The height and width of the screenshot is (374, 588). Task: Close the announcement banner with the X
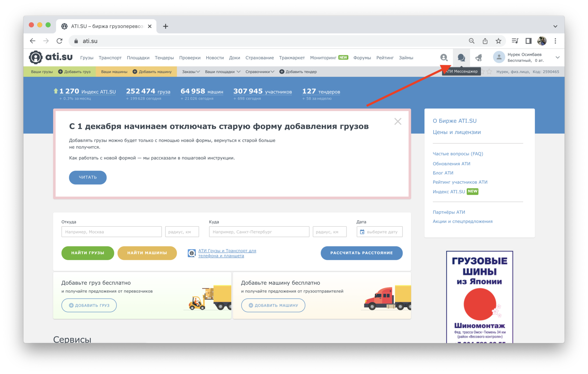click(398, 121)
